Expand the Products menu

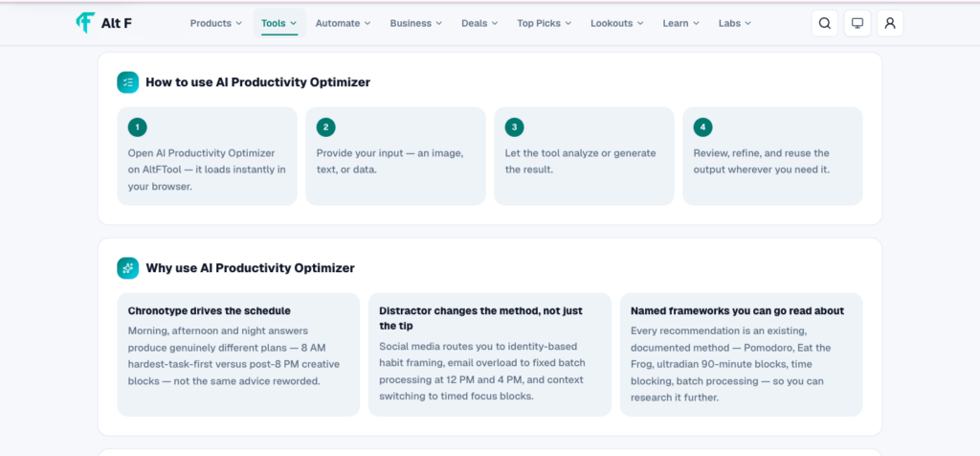point(215,23)
